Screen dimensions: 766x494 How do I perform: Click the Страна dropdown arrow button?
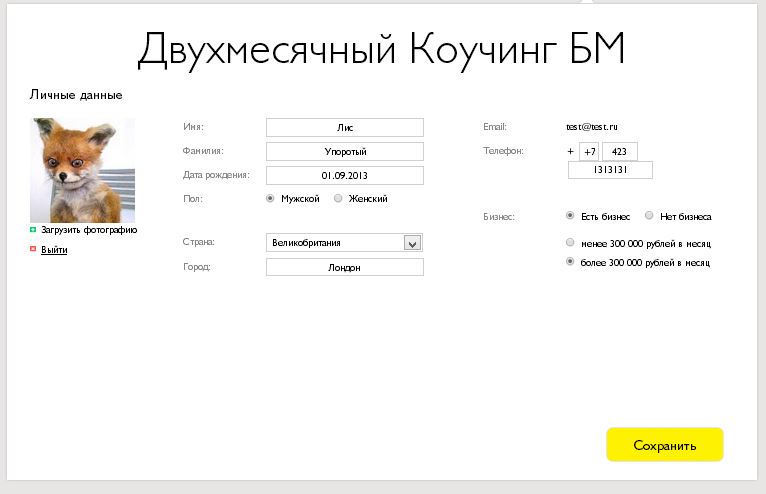412,243
